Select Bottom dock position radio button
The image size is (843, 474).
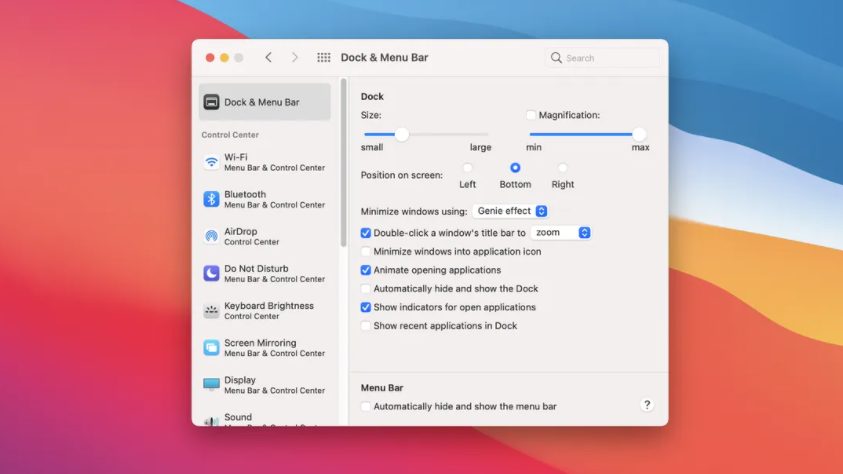515,168
